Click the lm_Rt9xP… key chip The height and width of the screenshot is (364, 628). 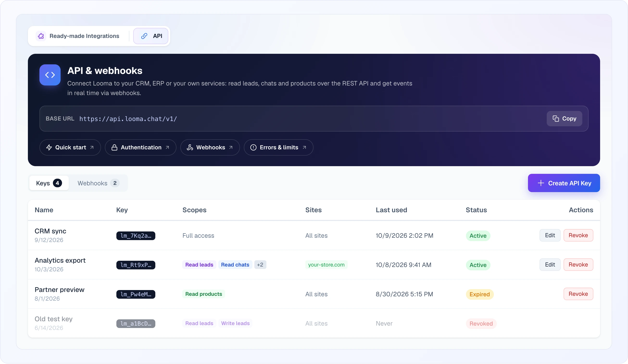(136, 266)
